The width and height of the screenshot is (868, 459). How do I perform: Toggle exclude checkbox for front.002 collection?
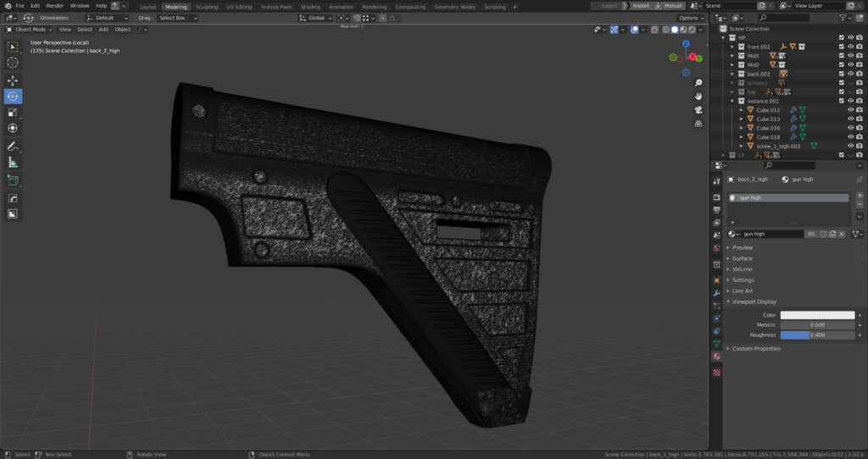[x=842, y=47]
